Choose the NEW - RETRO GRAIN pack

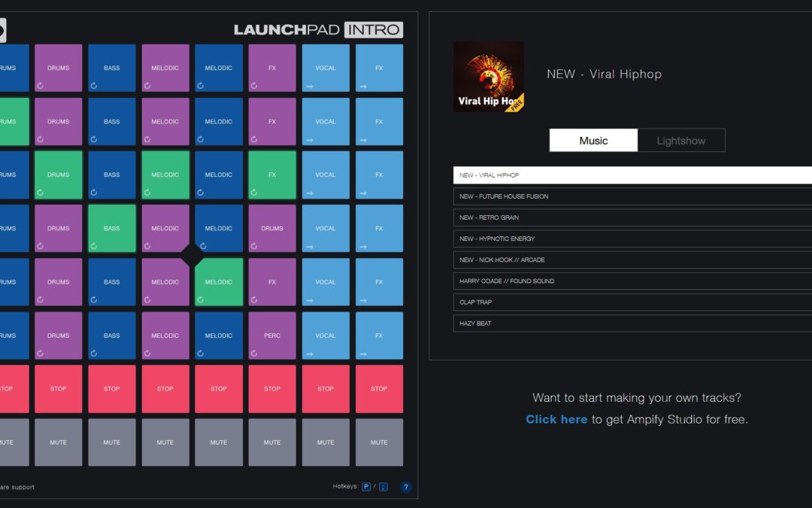(632, 217)
